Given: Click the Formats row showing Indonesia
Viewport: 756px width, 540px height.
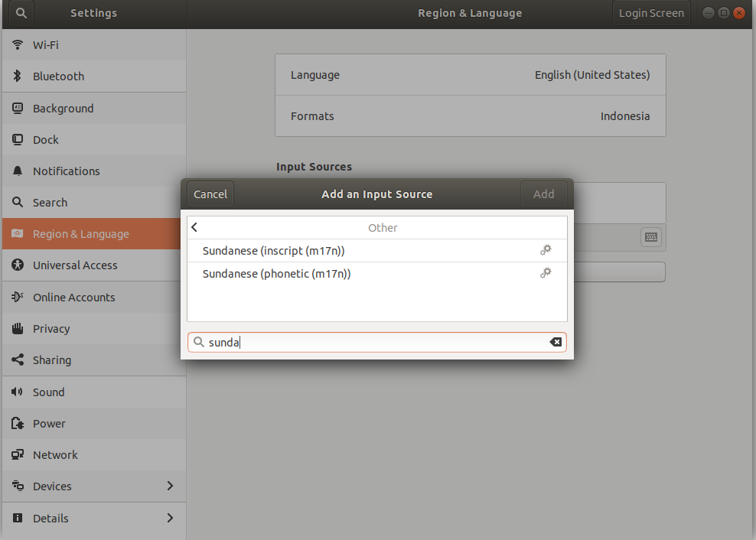Looking at the screenshot, I should (x=470, y=116).
